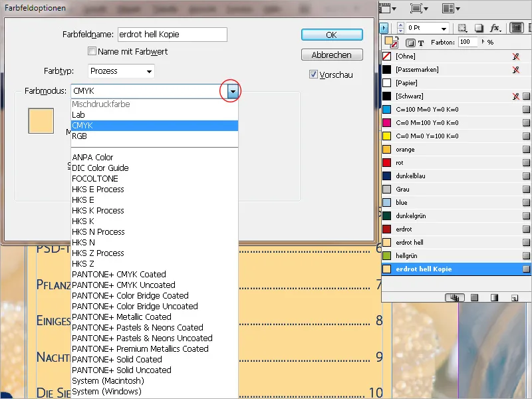Open the transparency effects fx icon

click(494, 29)
